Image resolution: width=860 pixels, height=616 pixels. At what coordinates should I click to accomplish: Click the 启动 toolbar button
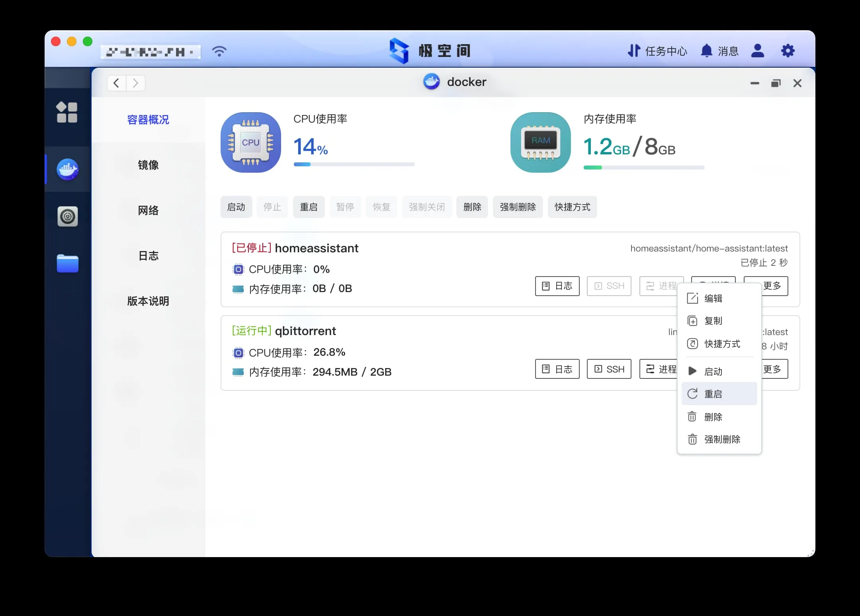point(236,207)
